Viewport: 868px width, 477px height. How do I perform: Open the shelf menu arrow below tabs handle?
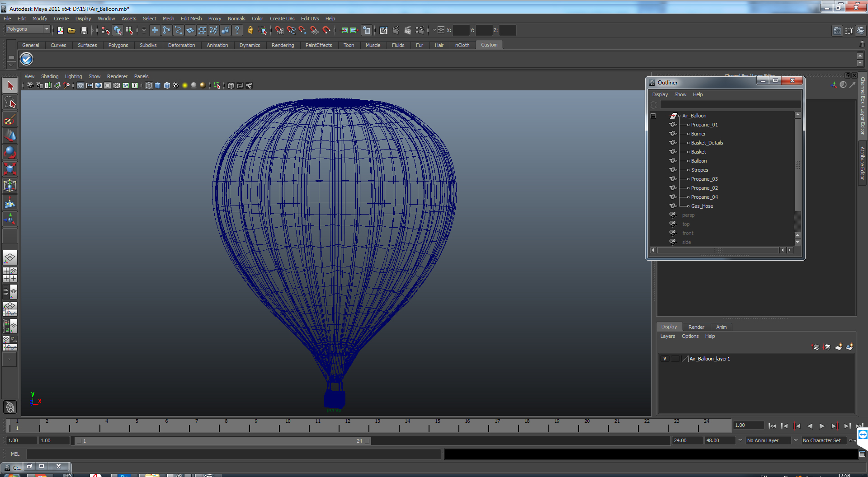click(11, 65)
